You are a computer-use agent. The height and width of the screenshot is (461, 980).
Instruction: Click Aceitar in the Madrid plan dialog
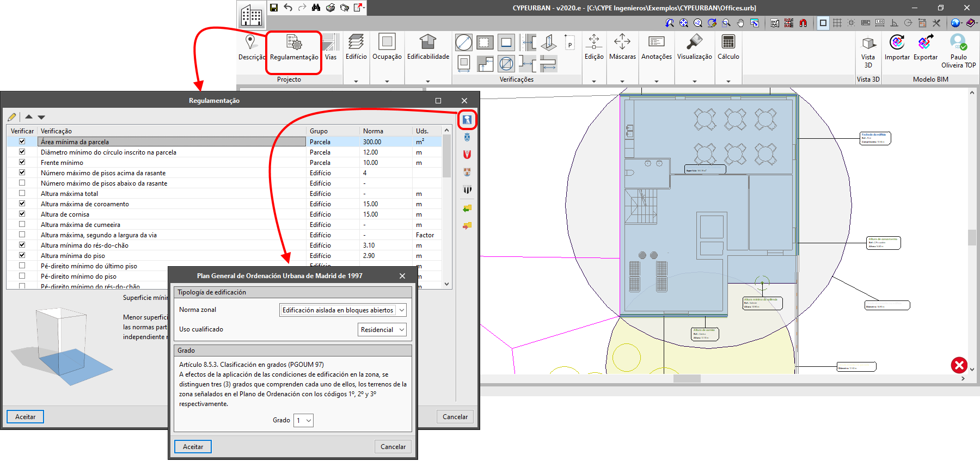coord(193,447)
